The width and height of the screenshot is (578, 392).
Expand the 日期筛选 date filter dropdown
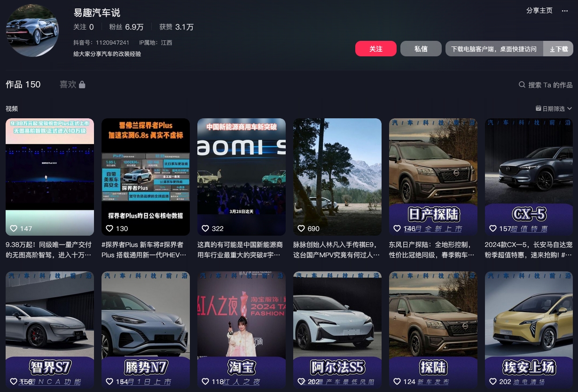(554, 108)
